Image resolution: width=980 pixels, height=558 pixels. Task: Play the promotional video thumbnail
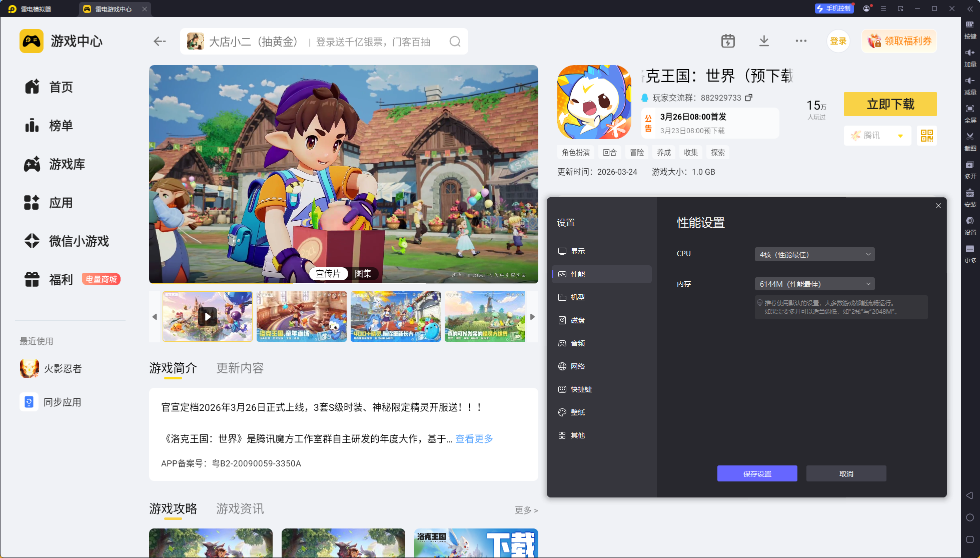click(x=208, y=316)
